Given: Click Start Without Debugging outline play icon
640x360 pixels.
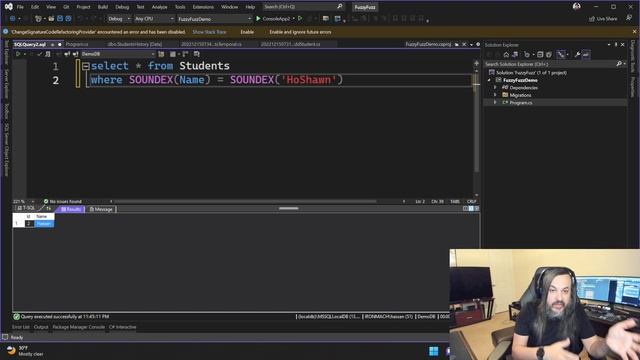Looking at the screenshot, I should pos(300,19).
